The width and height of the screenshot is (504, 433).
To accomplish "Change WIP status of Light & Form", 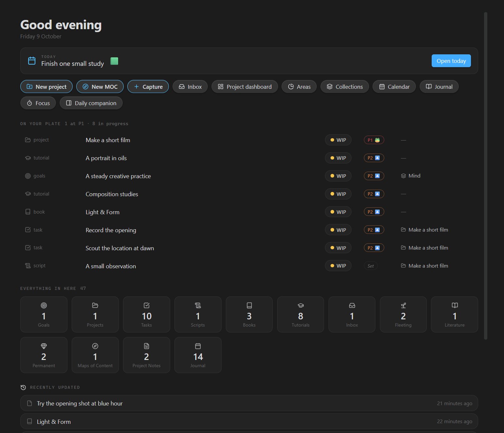I will [x=338, y=212].
